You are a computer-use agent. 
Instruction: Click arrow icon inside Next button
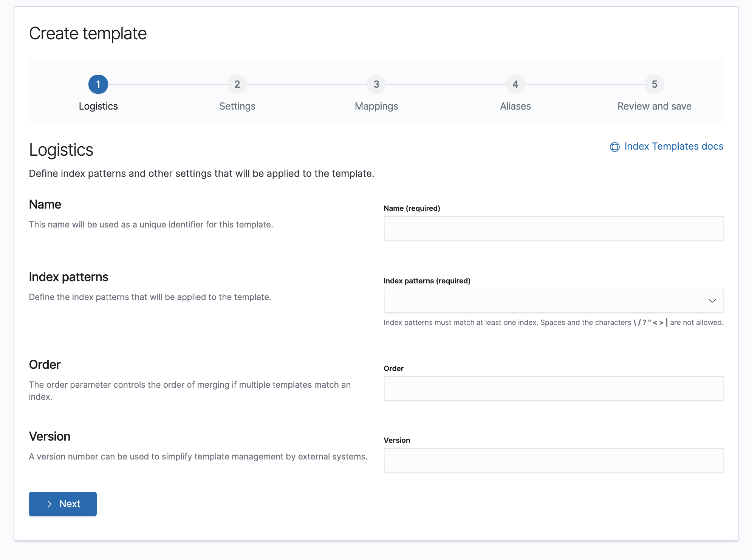(x=50, y=504)
